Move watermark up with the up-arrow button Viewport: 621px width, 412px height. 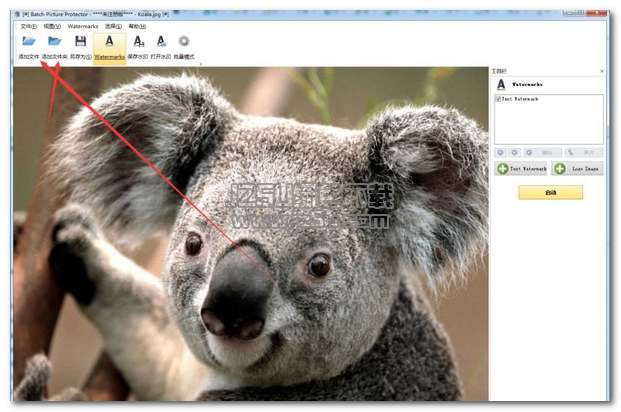(500, 153)
